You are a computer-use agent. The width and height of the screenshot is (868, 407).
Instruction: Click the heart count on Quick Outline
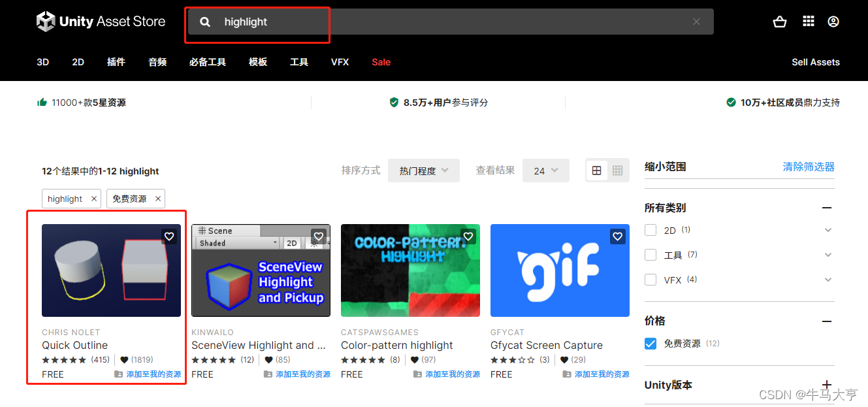(x=137, y=360)
